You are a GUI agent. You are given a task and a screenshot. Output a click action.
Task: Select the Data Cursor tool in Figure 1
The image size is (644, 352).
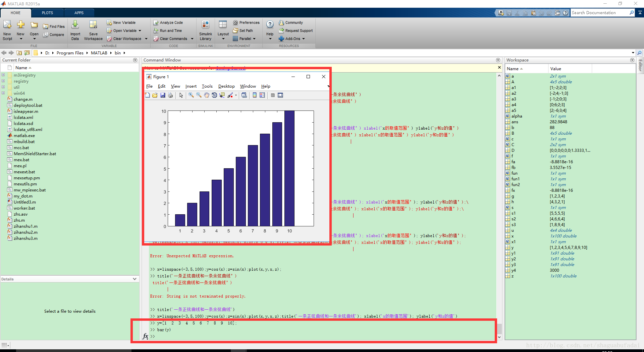222,95
